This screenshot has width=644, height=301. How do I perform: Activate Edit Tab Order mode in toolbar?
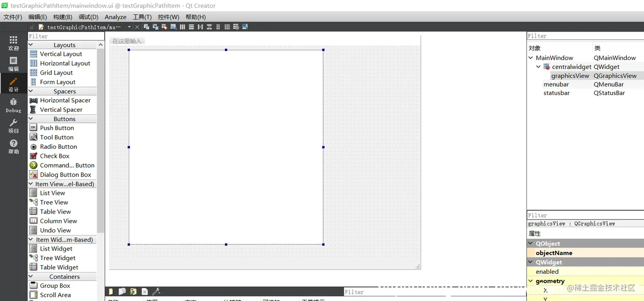tap(173, 27)
